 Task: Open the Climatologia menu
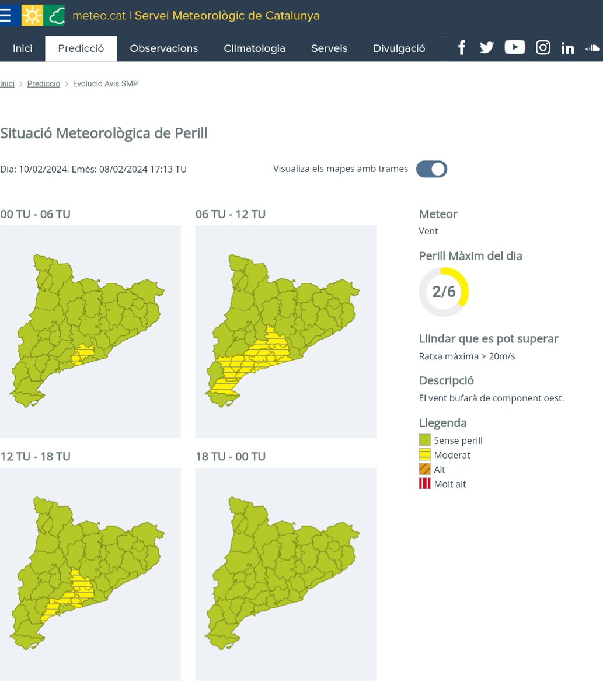tap(255, 48)
